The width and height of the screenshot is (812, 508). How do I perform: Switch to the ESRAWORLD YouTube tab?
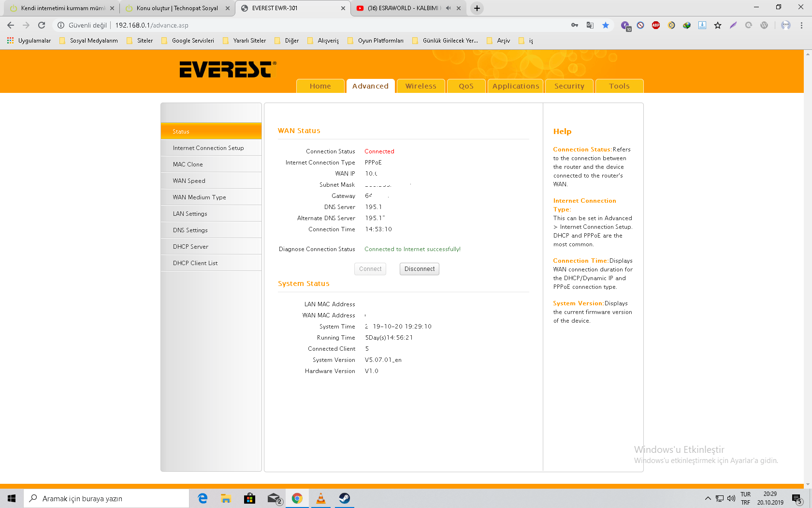[x=408, y=8]
